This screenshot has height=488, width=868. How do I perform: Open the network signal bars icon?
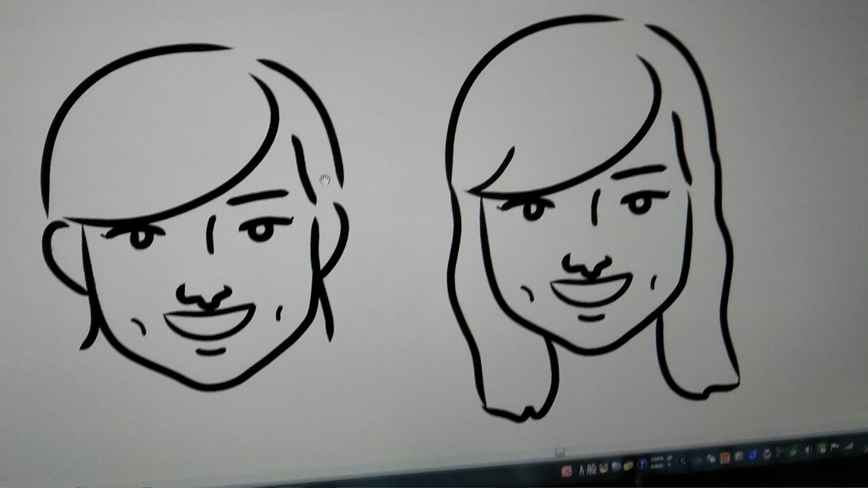pyautogui.click(x=850, y=446)
